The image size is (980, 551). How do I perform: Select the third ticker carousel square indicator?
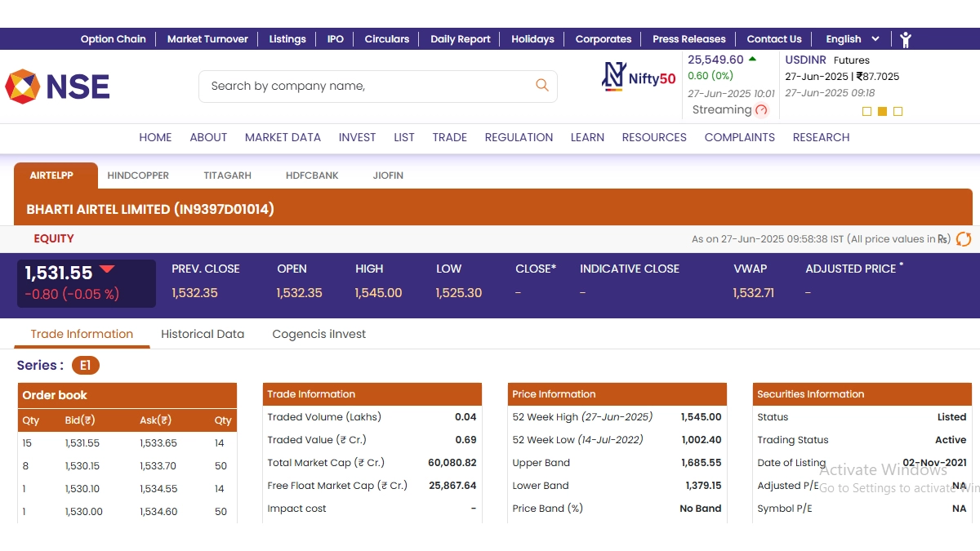(898, 112)
